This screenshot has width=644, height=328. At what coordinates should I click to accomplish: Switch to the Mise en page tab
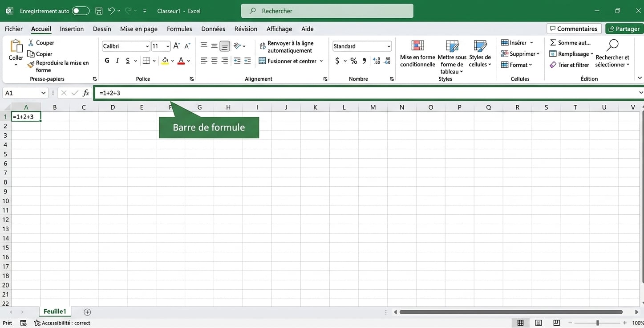point(139,29)
